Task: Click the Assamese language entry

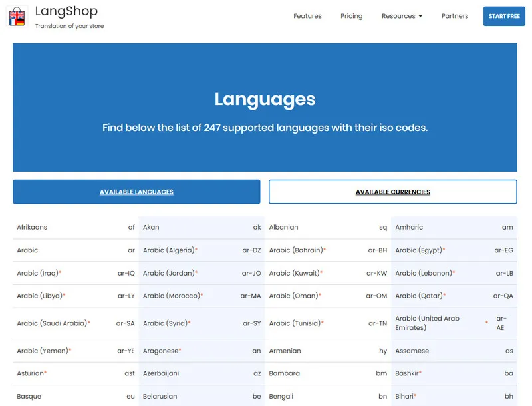Action: pyautogui.click(x=454, y=351)
